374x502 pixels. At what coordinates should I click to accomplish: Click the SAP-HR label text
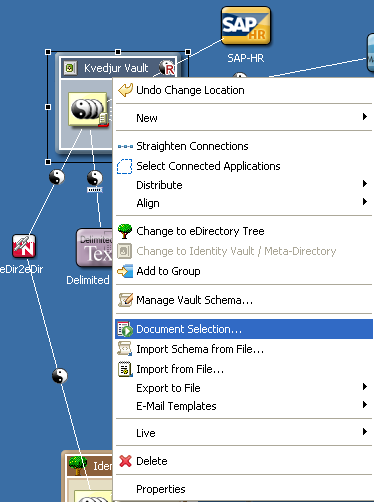point(246,58)
